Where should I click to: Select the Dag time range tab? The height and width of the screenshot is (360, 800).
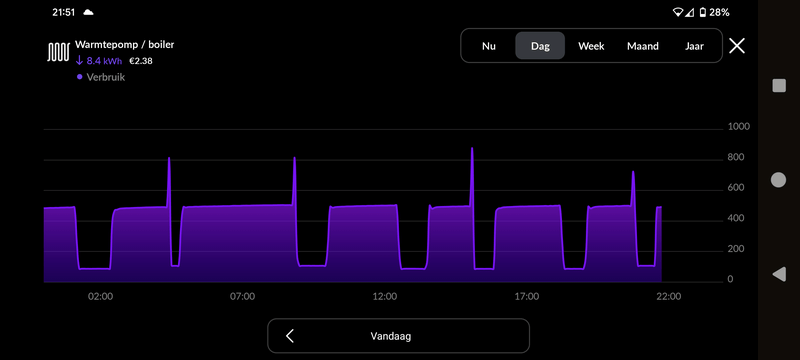point(540,46)
